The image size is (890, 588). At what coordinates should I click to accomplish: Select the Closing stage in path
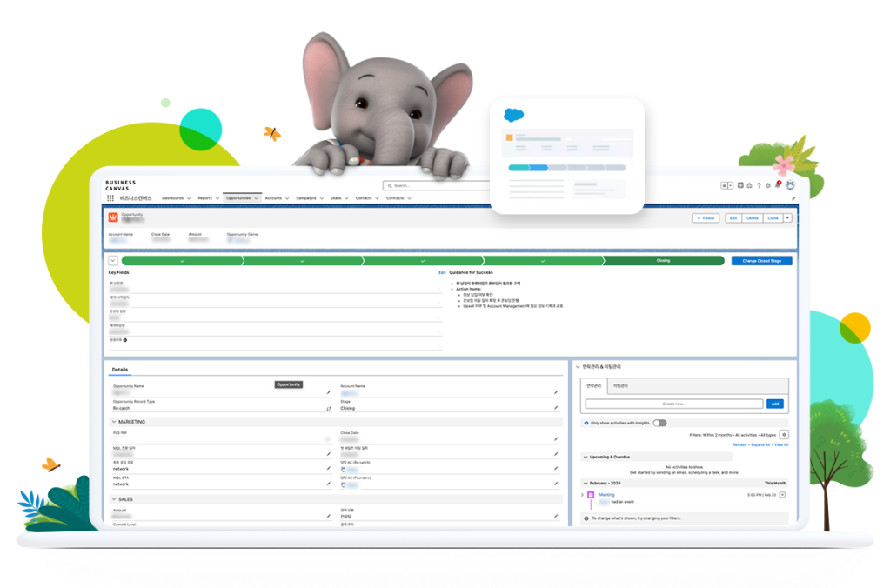pos(663,260)
